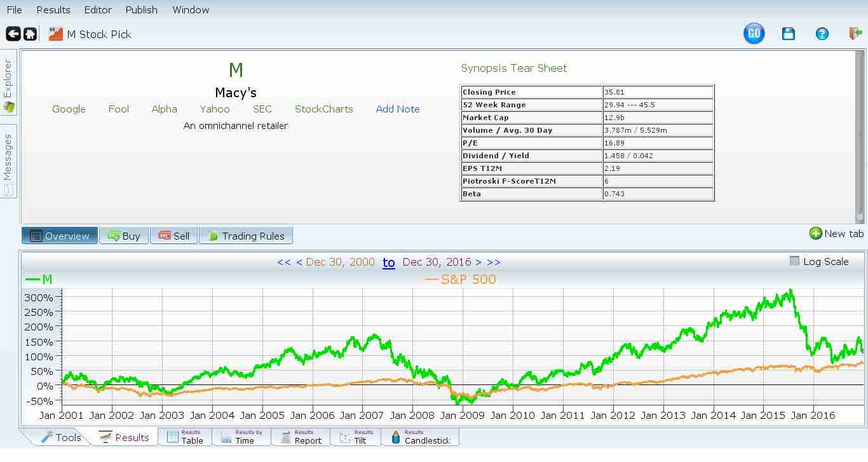Screen dimensions: 868x462
Task: Click the overview panel vertical scrollbar
Action: (x=859, y=137)
